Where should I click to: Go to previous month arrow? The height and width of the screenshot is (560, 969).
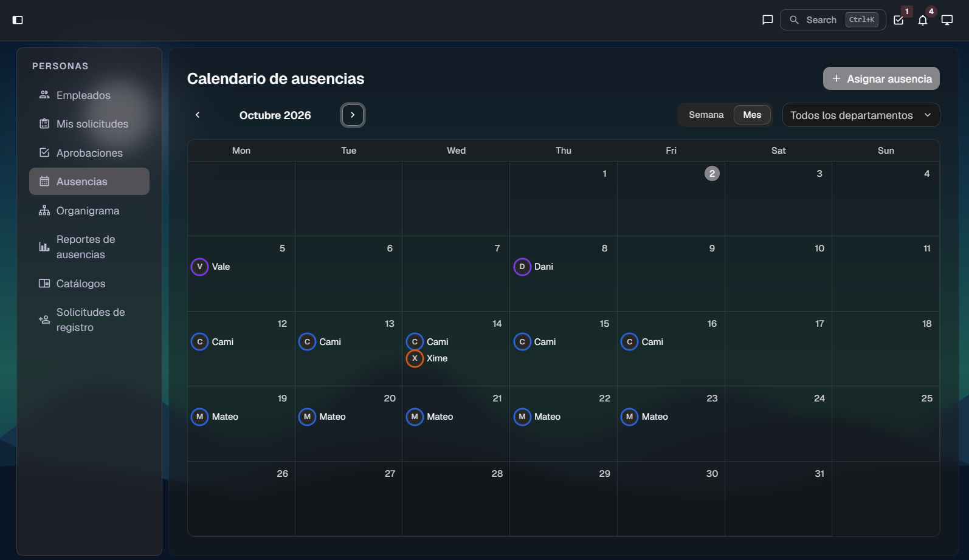[198, 115]
